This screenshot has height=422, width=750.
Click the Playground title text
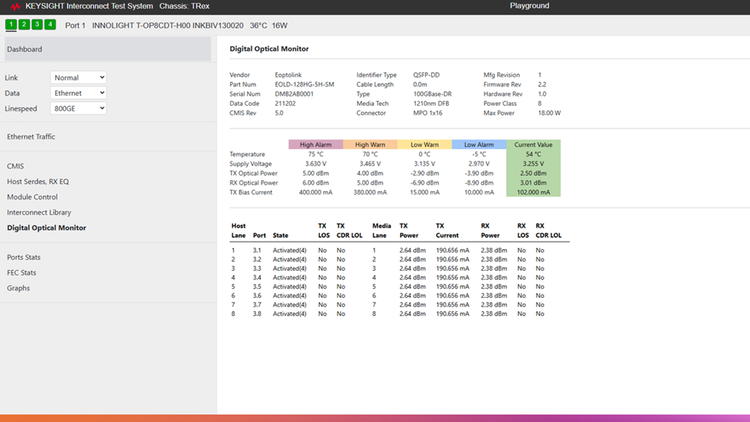(529, 6)
